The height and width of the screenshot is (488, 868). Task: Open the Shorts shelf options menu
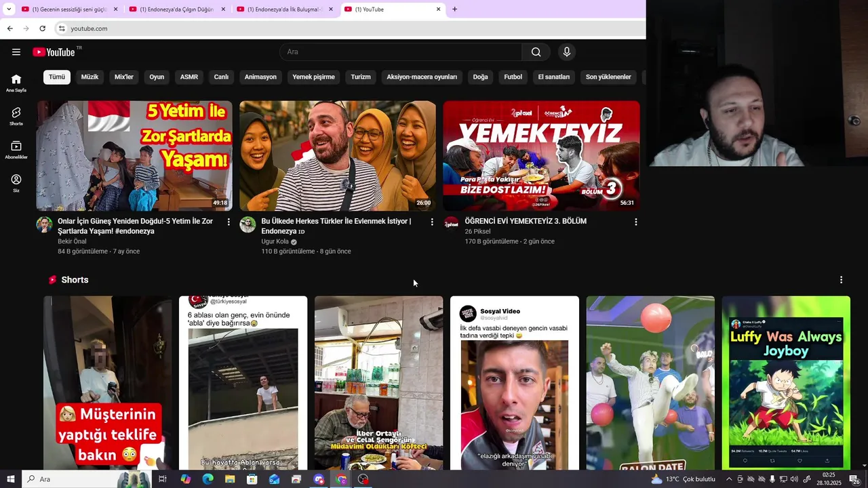(x=841, y=280)
